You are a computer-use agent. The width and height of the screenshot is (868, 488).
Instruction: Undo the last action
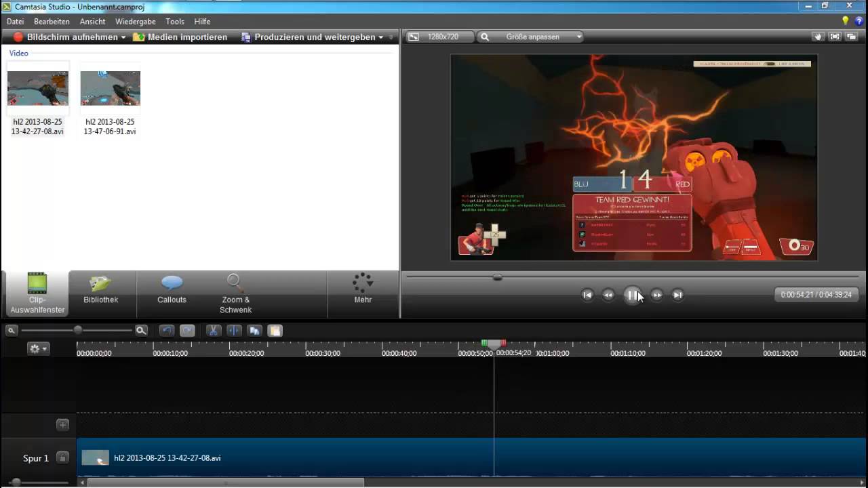coord(167,331)
